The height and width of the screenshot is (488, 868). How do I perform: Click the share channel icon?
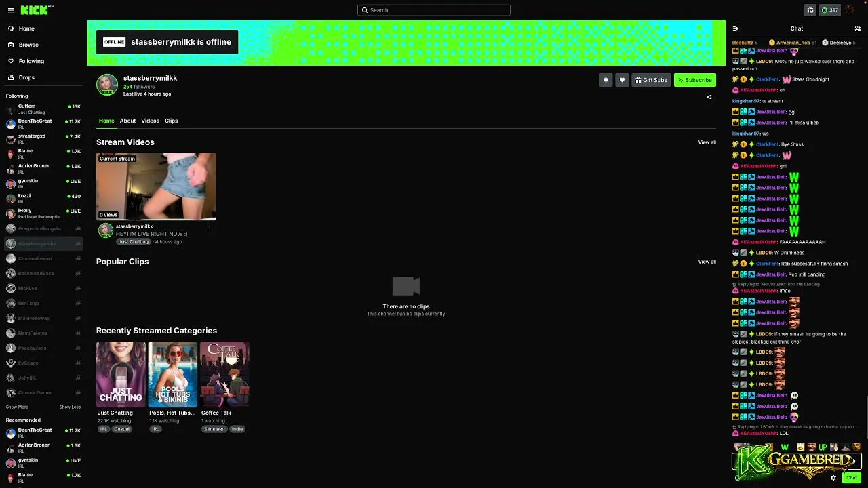(x=709, y=97)
